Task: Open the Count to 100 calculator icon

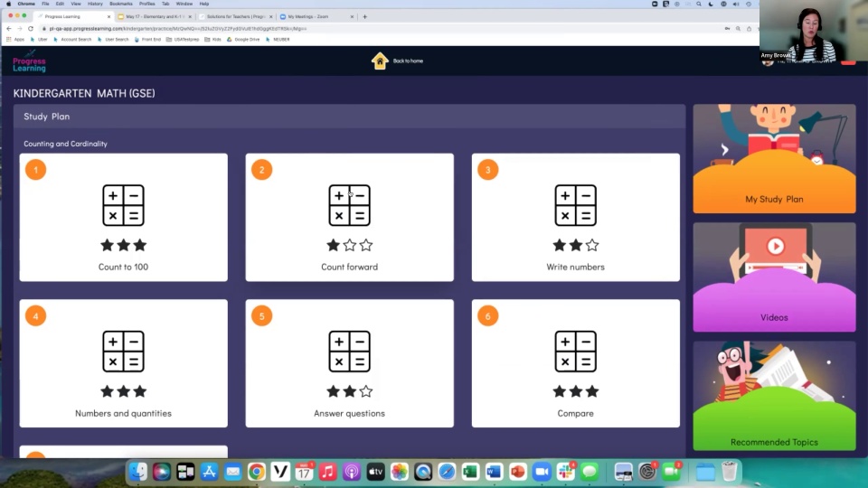Action: (123, 205)
